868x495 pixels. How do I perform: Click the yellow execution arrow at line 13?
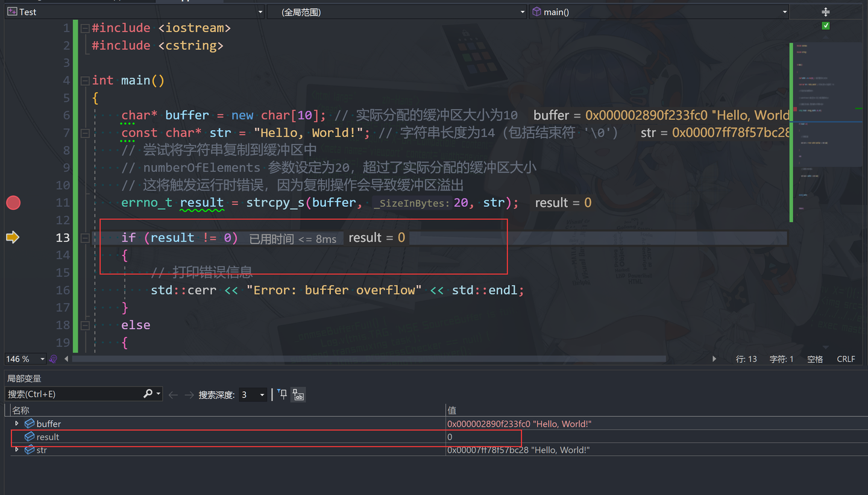[x=13, y=237]
